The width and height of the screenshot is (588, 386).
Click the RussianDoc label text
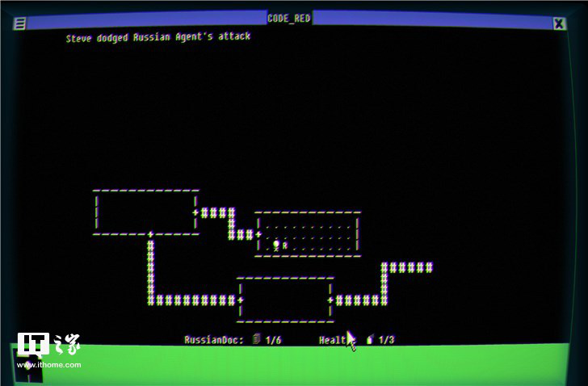(x=213, y=340)
